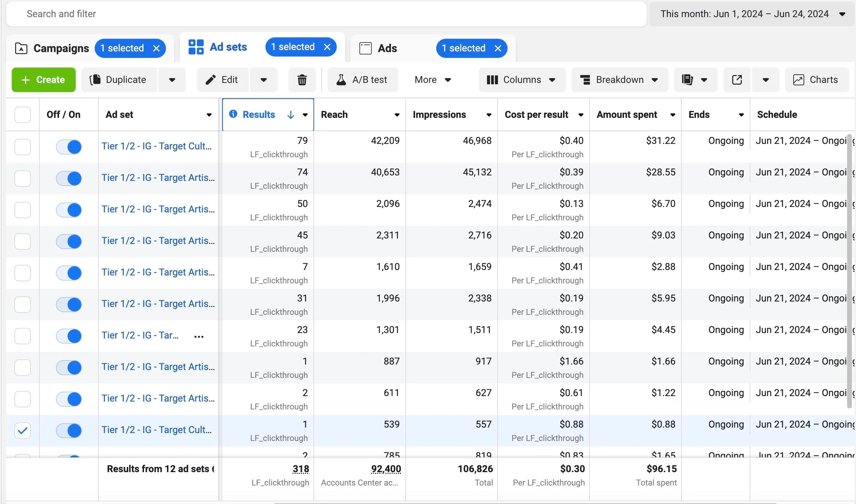856x504 pixels.
Task: Open the three-dot menu on ad set row
Action: click(199, 337)
